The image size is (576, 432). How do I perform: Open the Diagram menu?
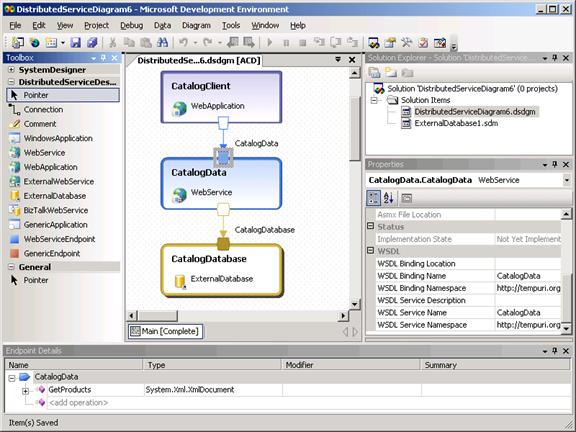(x=196, y=25)
